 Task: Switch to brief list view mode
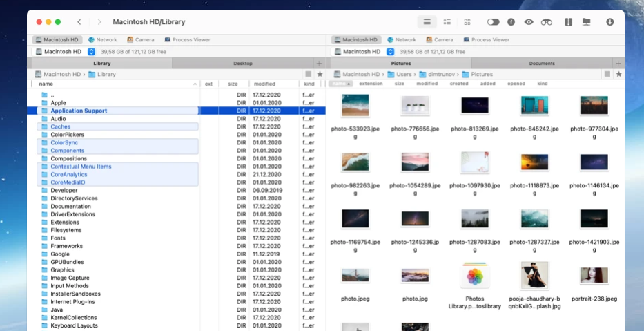tap(447, 22)
